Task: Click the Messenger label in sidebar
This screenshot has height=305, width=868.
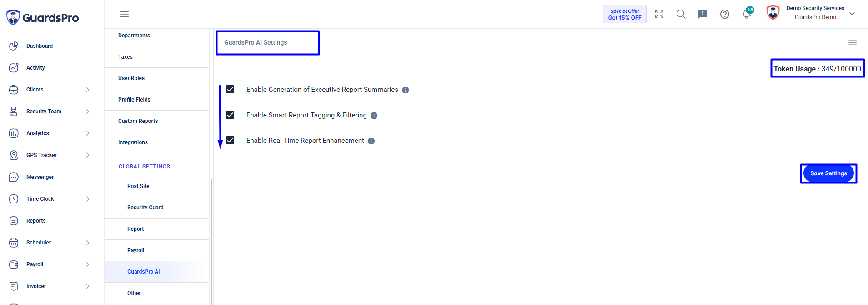Action: [x=40, y=177]
